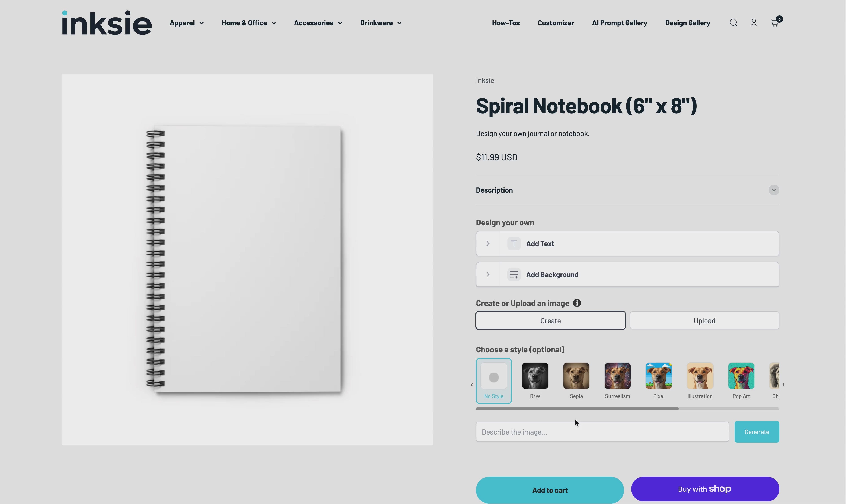Click the Add Background lines icon
The image size is (846, 504).
point(514,274)
